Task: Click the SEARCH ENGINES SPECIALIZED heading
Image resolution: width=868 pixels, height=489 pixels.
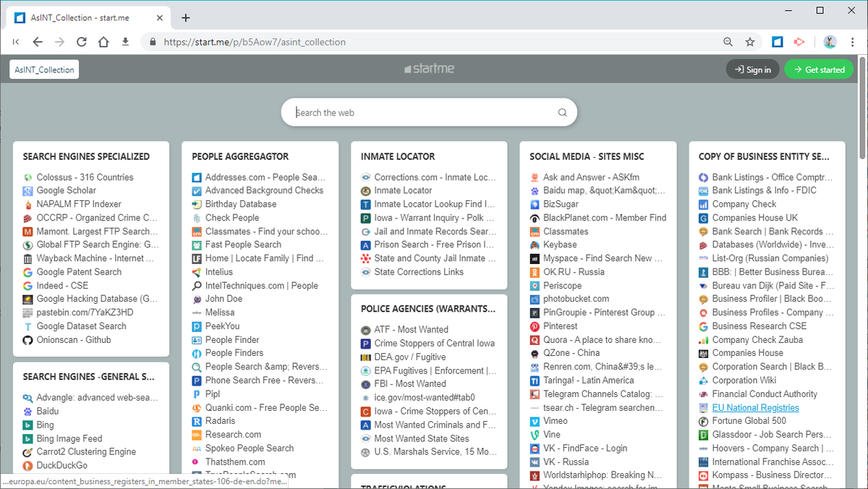Action: (x=86, y=156)
